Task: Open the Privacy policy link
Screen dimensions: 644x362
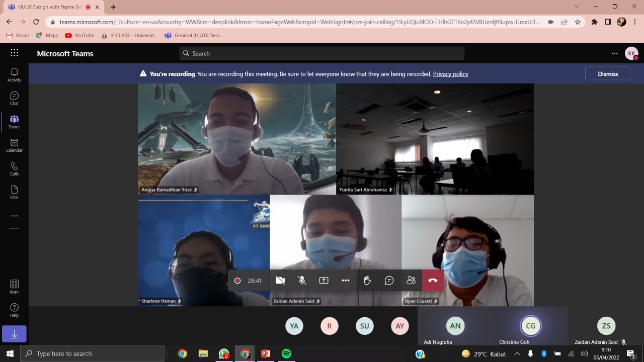Action: coord(450,74)
